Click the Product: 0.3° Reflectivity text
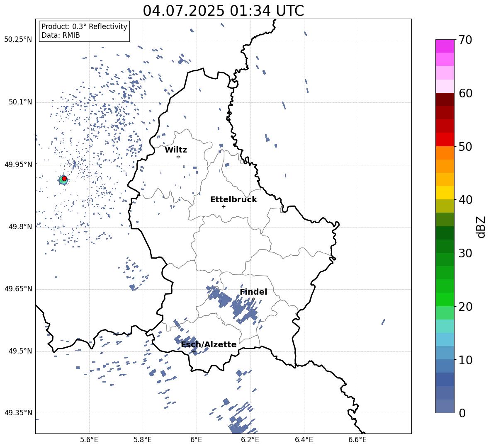491x448 pixels. [x=84, y=27]
